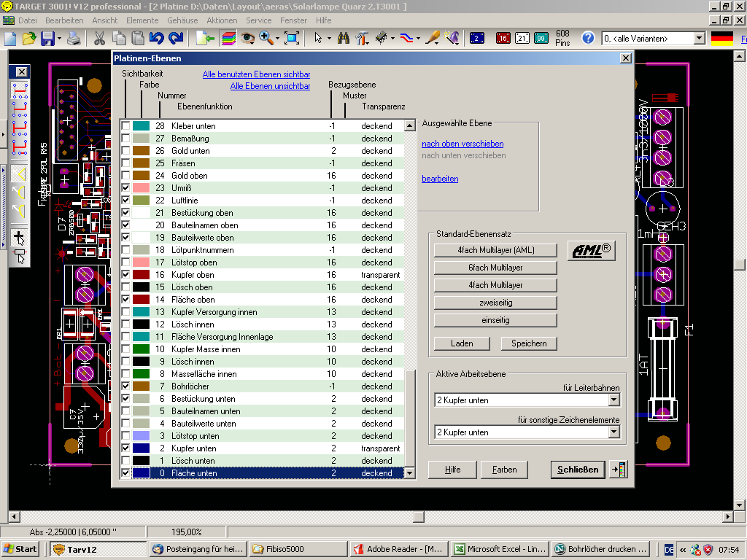Click the Schließen button
This screenshot has width=747, height=560.
coord(578,470)
